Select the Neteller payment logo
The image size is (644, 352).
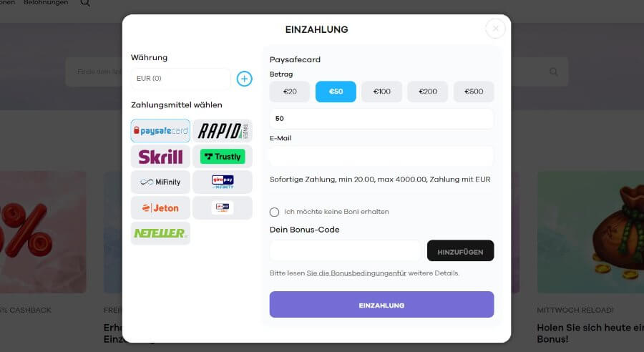tap(160, 233)
